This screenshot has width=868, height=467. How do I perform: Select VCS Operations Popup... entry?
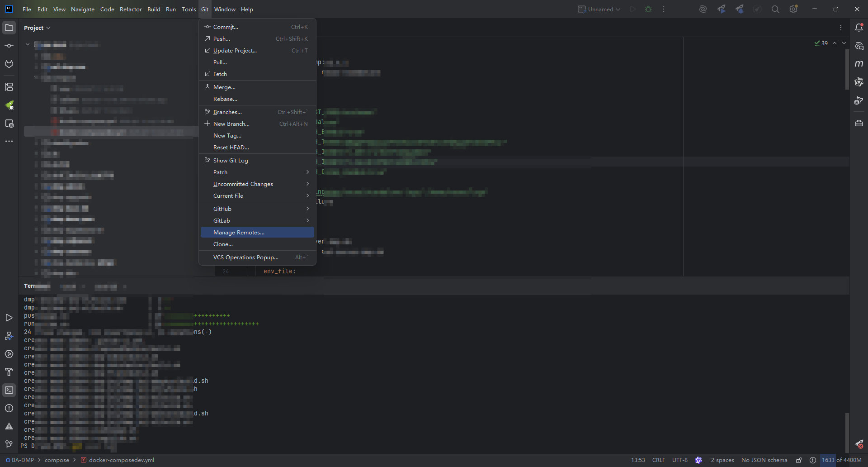coord(257,257)
